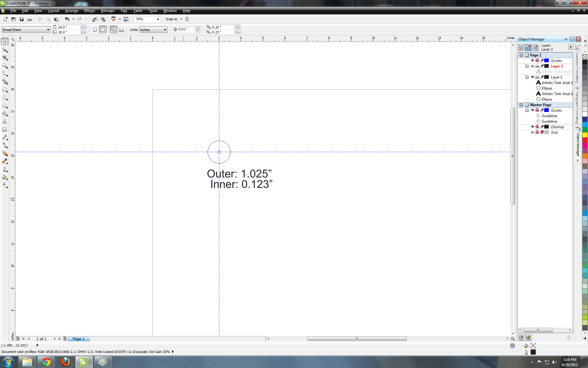This screenshot has height=368, width=588.
Task: Click the nudge offset 0.01 field
Action: (x=186, y=29)
